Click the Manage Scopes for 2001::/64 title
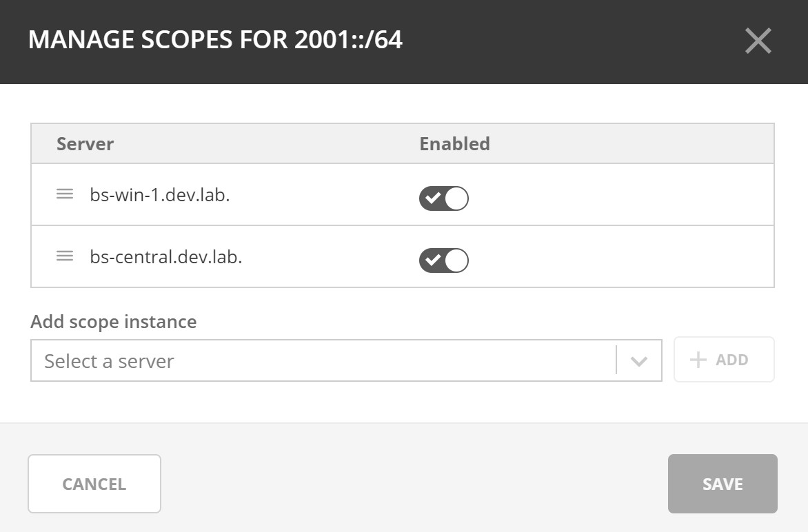Viewport: 808px width, 532px height. coord(215,40)
